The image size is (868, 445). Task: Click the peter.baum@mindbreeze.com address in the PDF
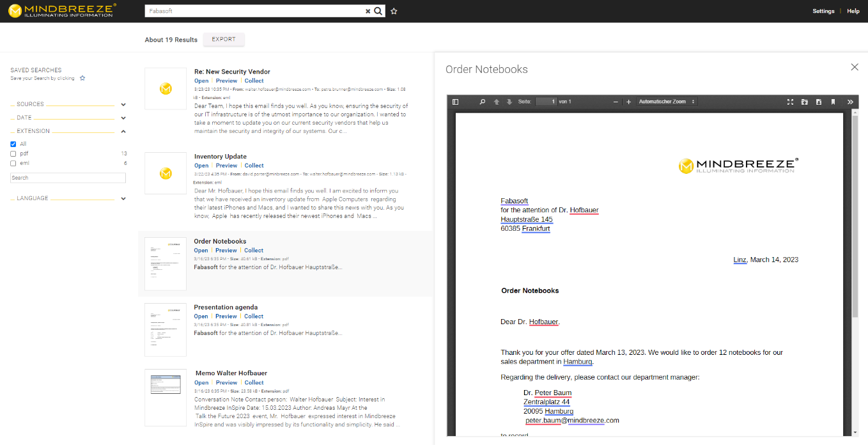[573, 421]
